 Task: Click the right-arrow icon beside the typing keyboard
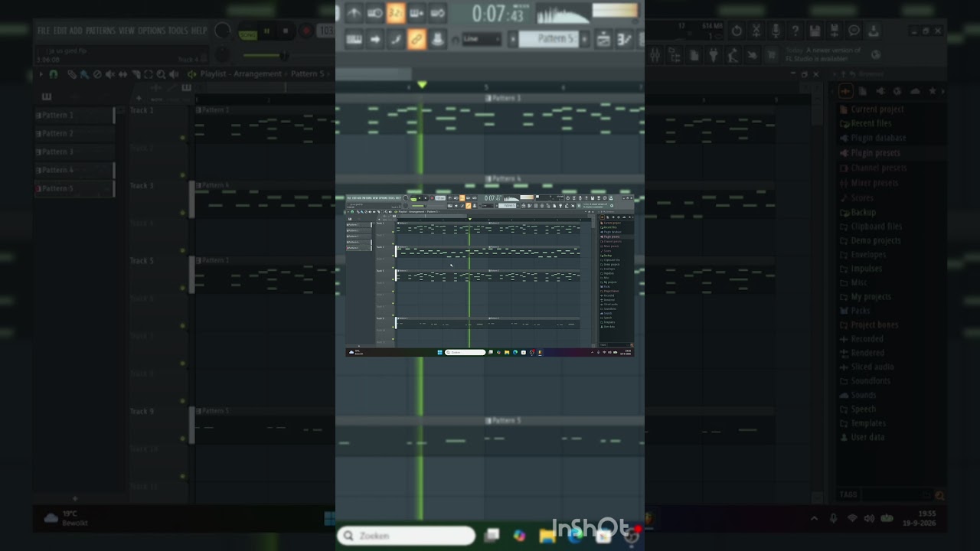coord(374,40)
